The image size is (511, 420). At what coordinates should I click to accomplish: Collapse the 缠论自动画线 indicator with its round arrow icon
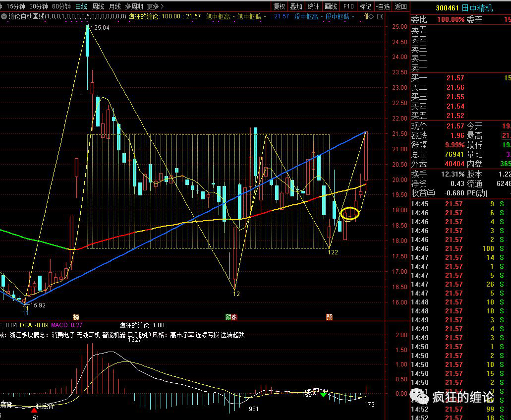coord(4,17)
